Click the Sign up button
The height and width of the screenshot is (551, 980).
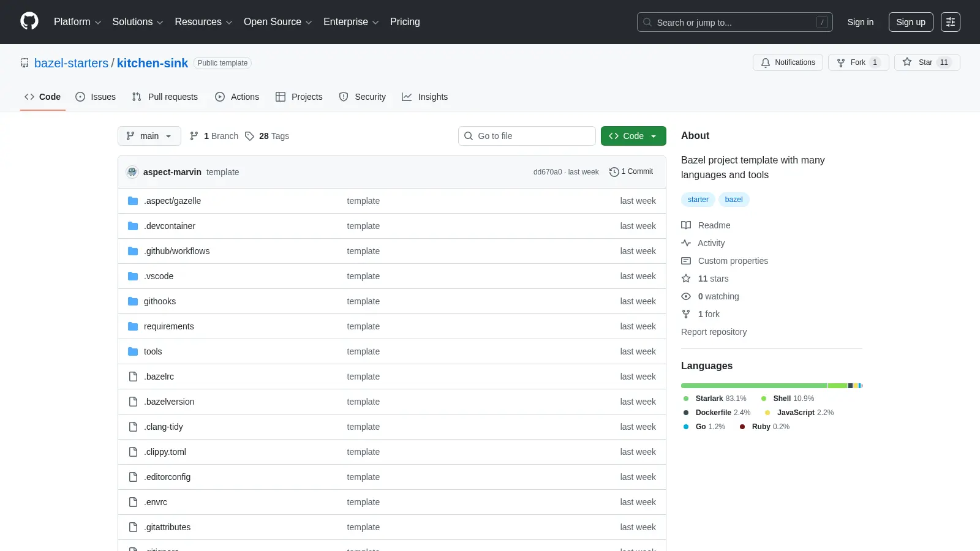pos(911,22)
